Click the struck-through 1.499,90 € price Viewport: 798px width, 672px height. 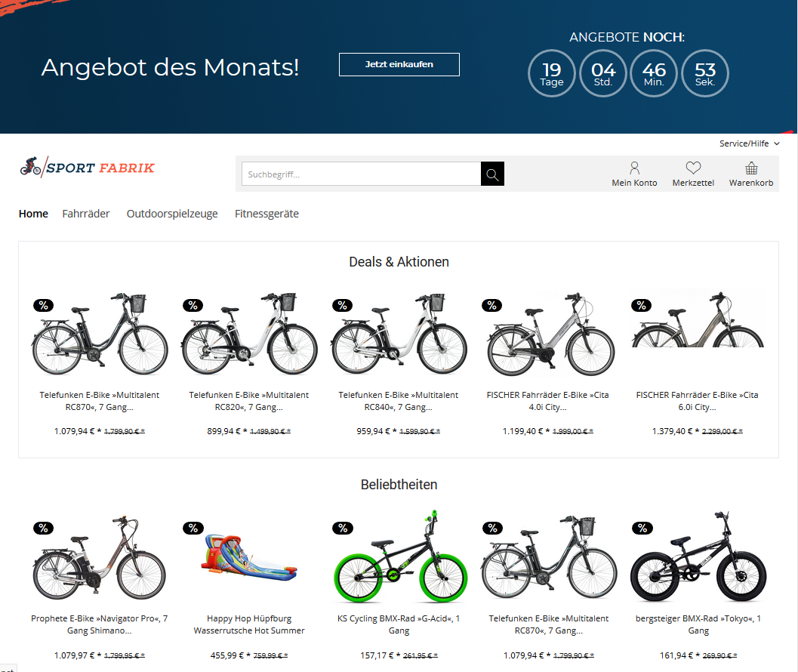[270, 432]
